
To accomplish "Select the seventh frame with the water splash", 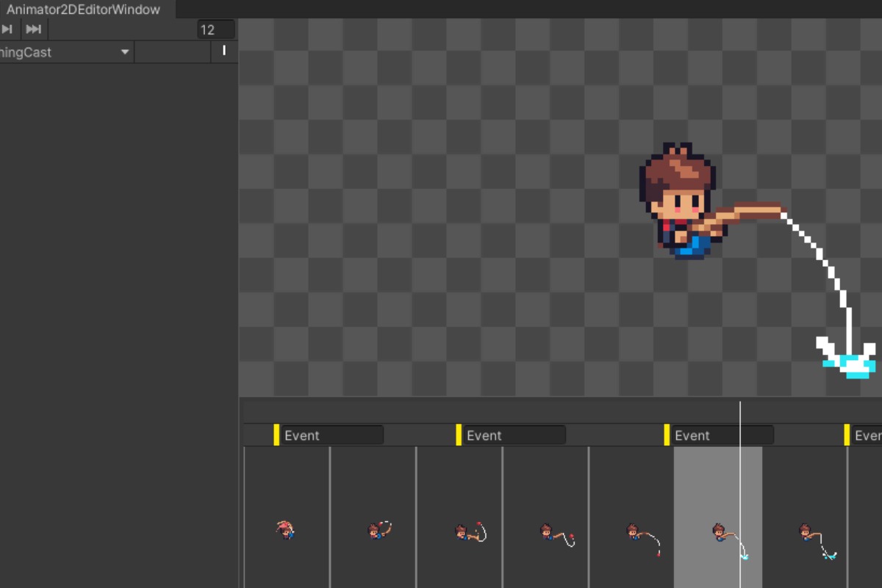I will tap(805, 529).
